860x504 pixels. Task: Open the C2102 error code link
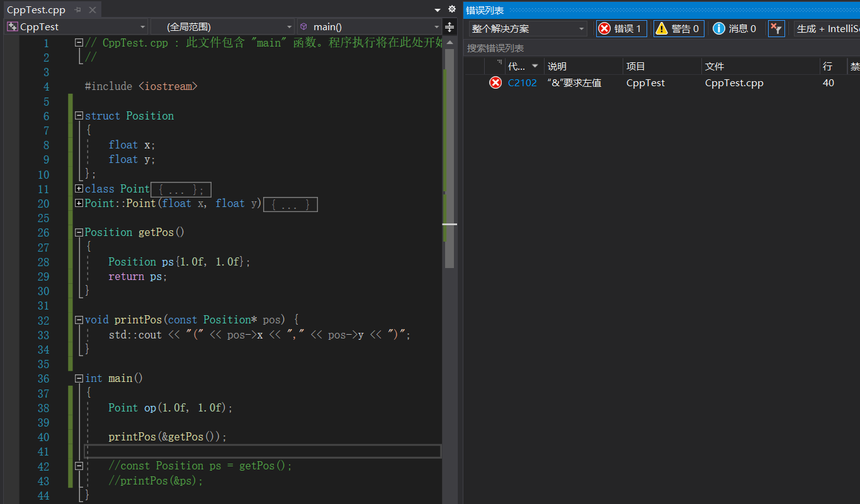pos(522,83)
